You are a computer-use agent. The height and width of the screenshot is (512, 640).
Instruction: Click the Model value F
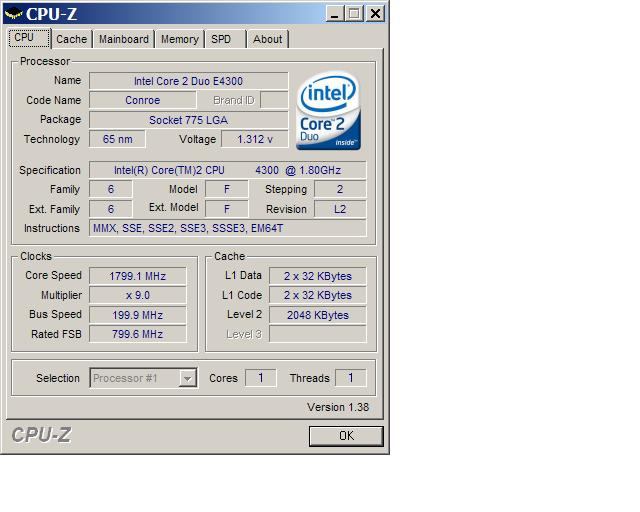pyautogui.click(x=227, y=189)
